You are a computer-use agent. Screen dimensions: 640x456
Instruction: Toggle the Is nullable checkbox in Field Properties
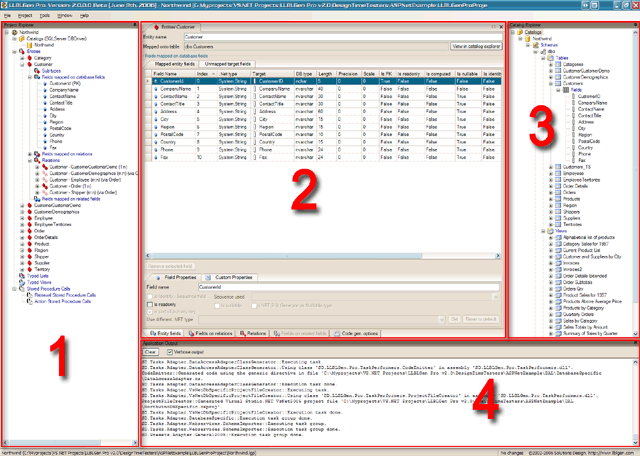click(217, 305)
